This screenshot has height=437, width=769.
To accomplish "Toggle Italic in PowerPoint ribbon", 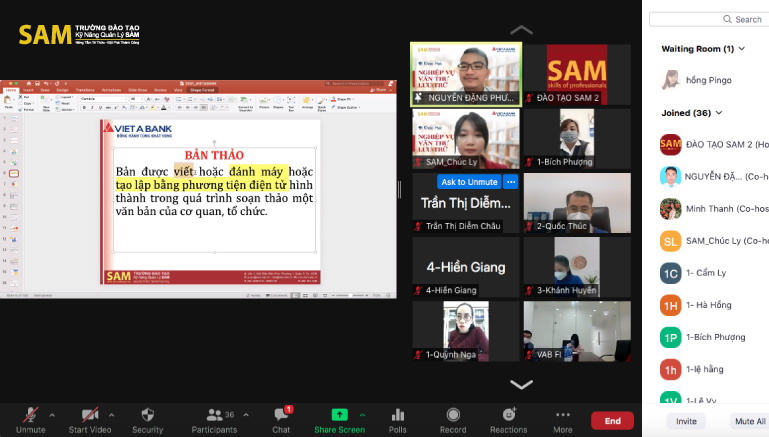I will coord(92,107).
